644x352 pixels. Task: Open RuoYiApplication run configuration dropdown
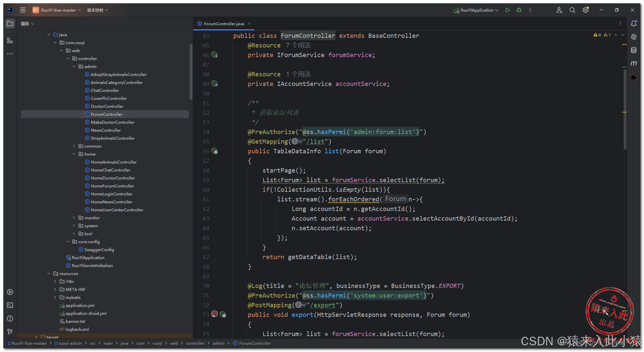476,10
